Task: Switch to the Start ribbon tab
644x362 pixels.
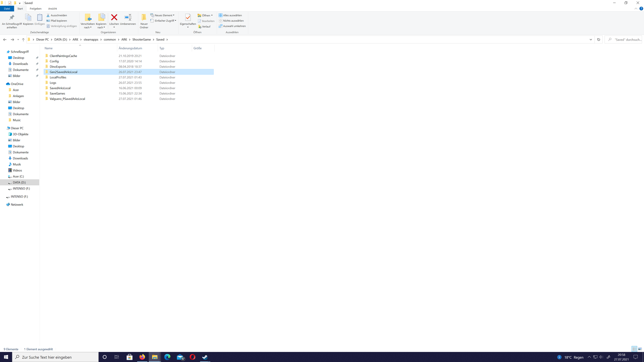Action: pyautogui.click(x=20, y=9)
